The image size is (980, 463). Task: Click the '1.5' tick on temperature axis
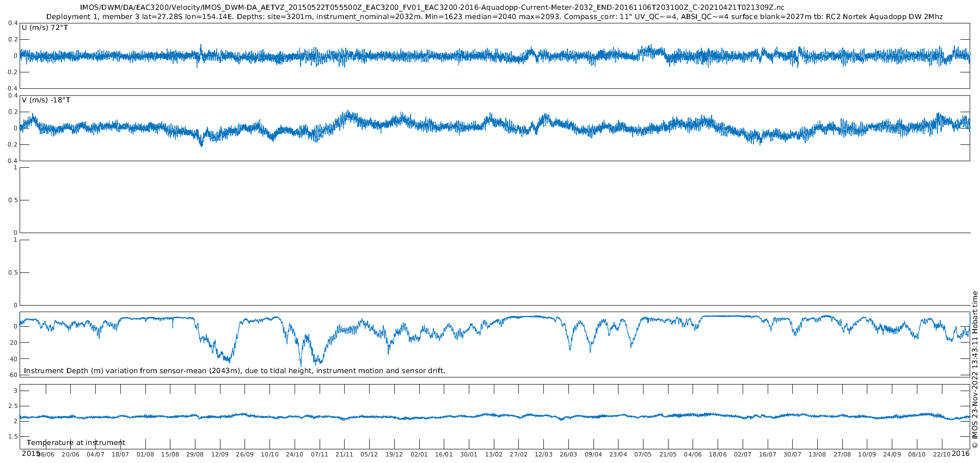tap(12, 437)
